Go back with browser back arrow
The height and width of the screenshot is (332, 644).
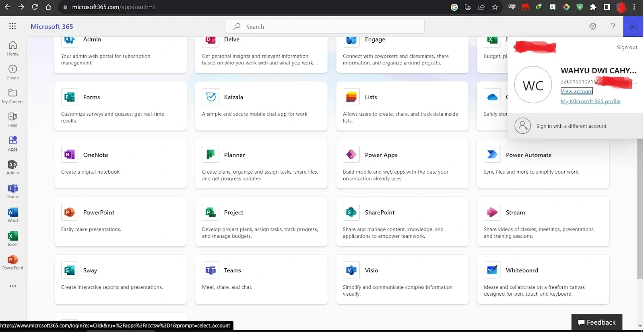(x=7, y=7)
